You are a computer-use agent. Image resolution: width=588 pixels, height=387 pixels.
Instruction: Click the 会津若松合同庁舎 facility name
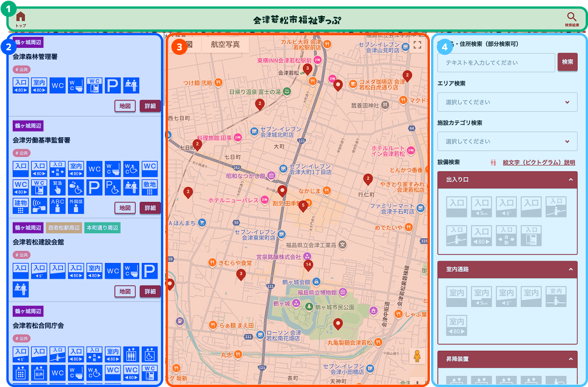click(x=38, y=325)
